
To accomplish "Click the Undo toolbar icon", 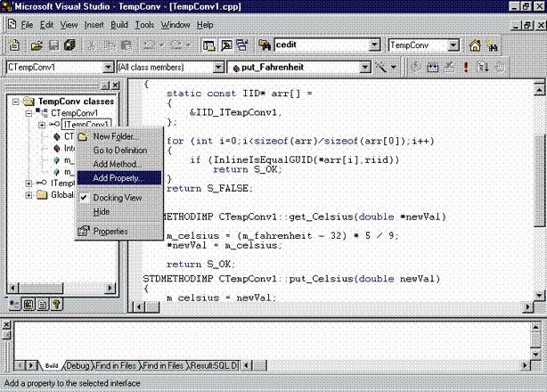I will coord(150,45).
